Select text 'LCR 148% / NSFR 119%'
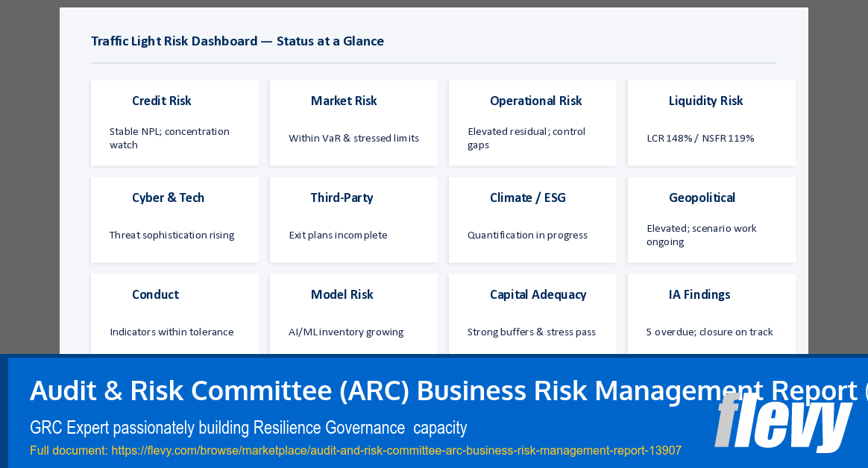 click(x=700, y=139)
